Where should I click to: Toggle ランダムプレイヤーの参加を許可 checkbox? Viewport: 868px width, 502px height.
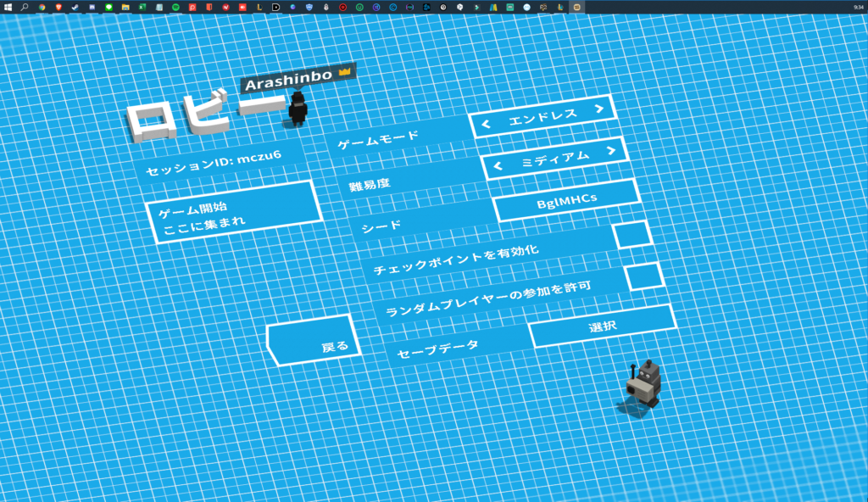point(644,276)
